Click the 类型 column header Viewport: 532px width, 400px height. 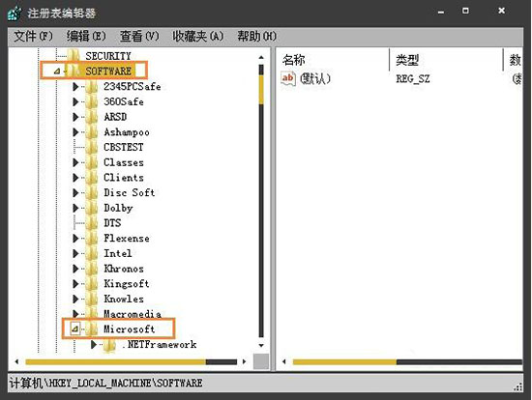tap(407, 60)
